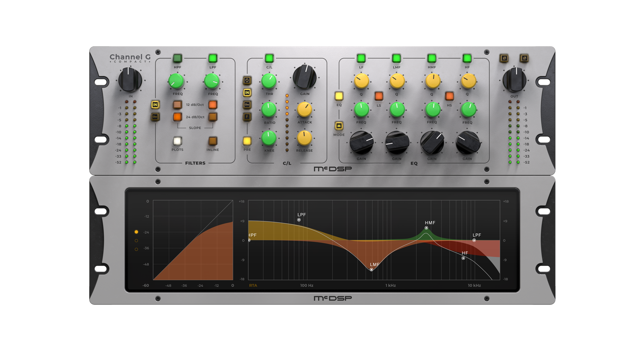The image size is (644, 362).
Task: Toggle the HPF enable button
Action: click(178, 58)
